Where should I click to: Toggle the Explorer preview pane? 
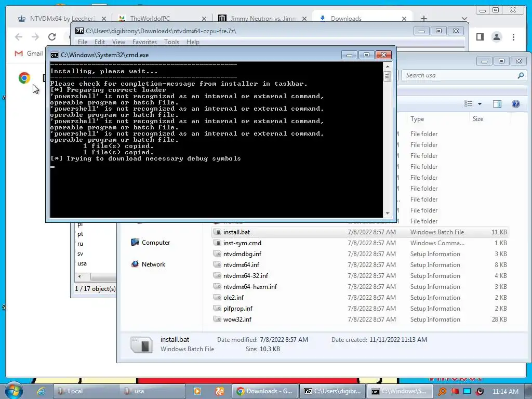[497, 104]
